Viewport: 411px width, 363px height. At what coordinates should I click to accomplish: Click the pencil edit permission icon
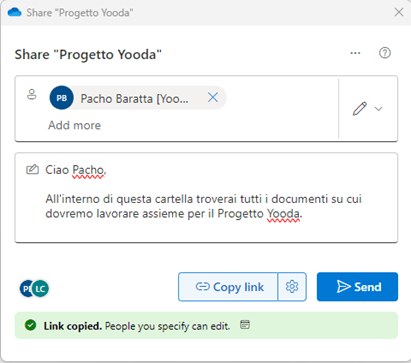tap(359, 109)
